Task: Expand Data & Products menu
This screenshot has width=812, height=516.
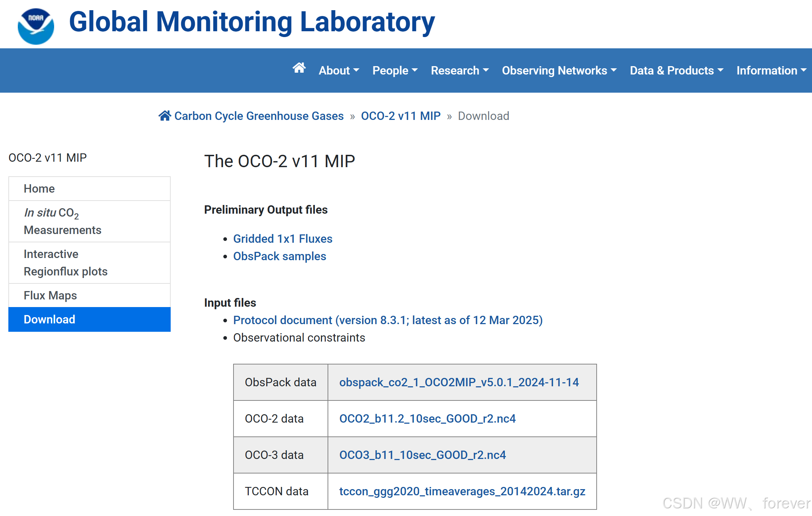Action: point(676,70)
